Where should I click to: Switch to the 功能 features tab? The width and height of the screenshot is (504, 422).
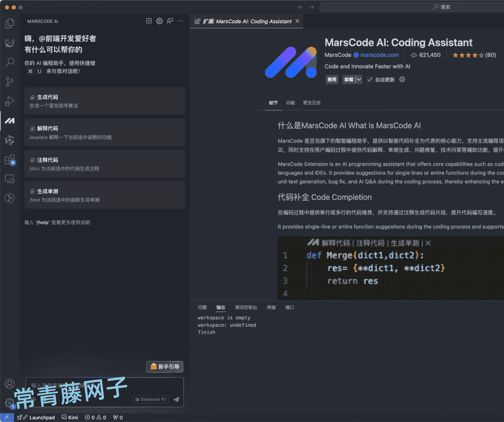[x=290, y=103]
